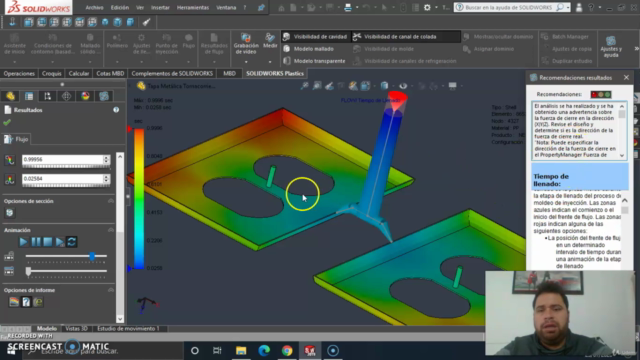Open the Insertar menu

(160, 7)
